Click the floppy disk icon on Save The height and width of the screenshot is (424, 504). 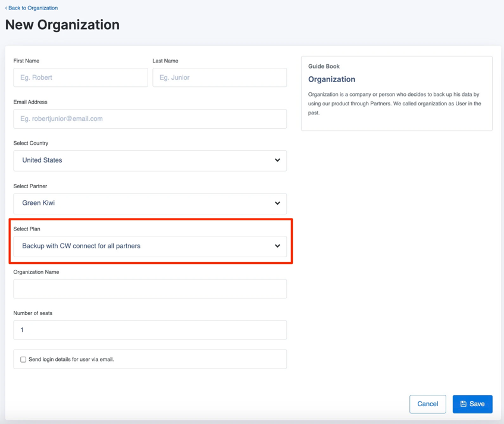(464, 404)
